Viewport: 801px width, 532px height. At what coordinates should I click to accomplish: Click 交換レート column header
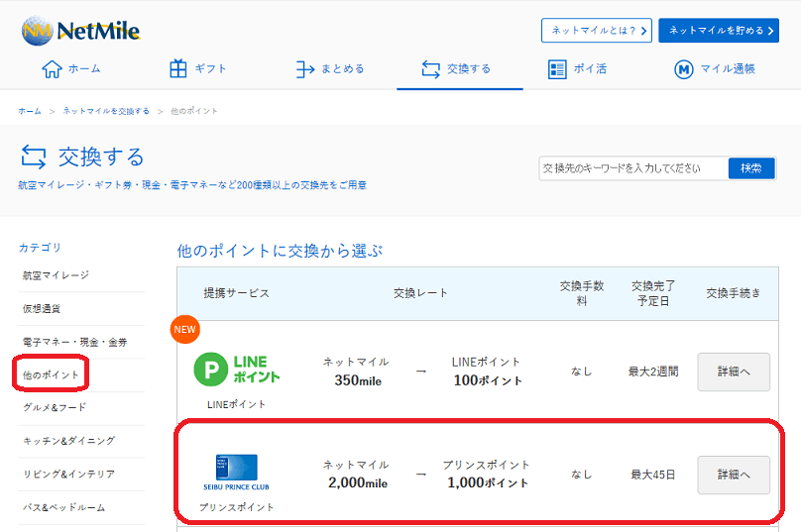[420, 293]
